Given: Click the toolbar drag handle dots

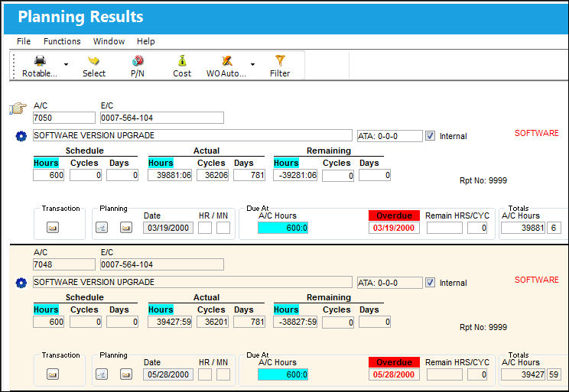Looking at the screenshot, I should coord(14,66).
